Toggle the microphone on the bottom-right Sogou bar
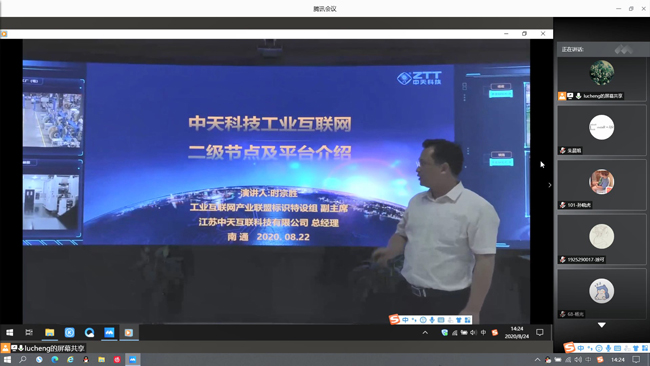650x366 pixels. click(x=608, y=348)
